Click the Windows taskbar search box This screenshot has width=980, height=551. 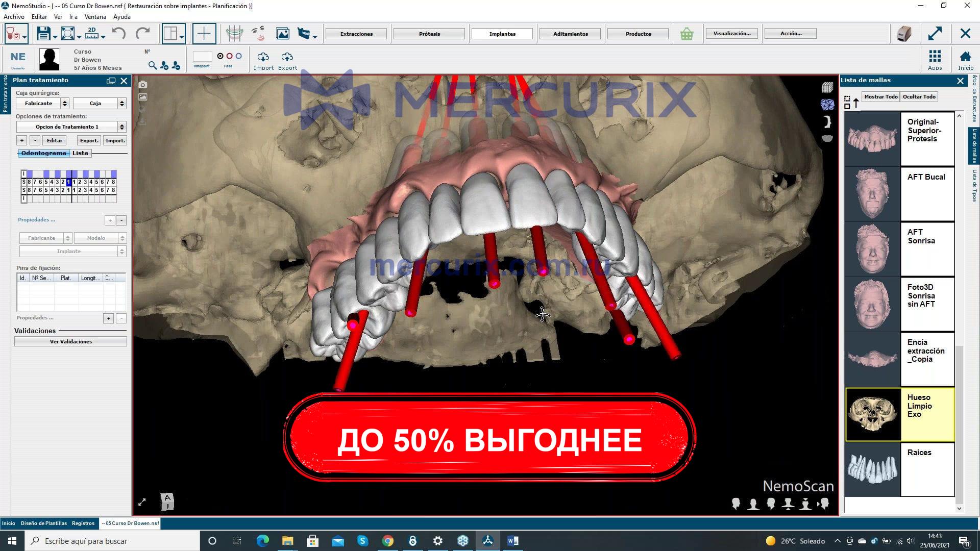pyautogui.click(x=112, y=541)
